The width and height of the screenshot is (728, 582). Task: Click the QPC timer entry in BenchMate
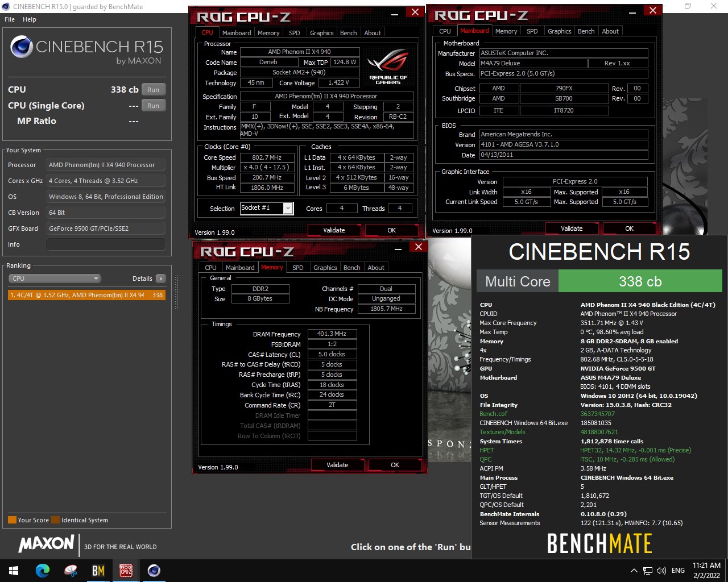pos(486,459)
